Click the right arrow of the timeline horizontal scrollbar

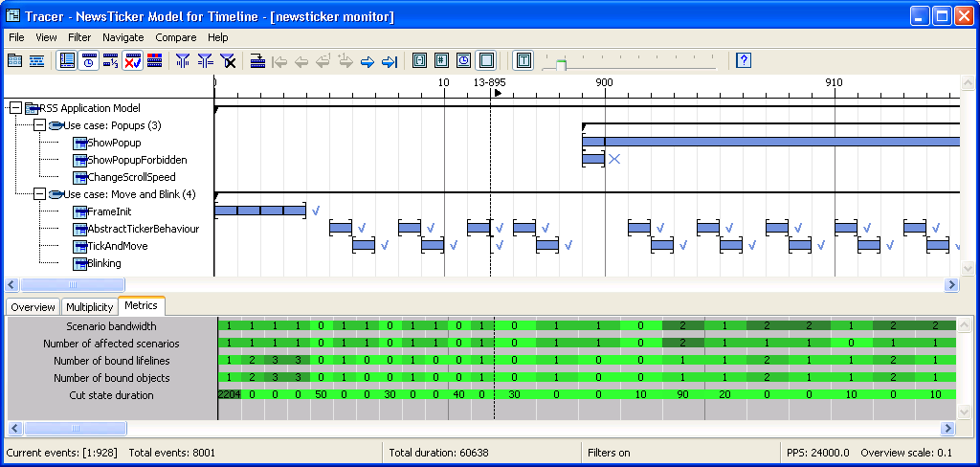tap(952, 284)
